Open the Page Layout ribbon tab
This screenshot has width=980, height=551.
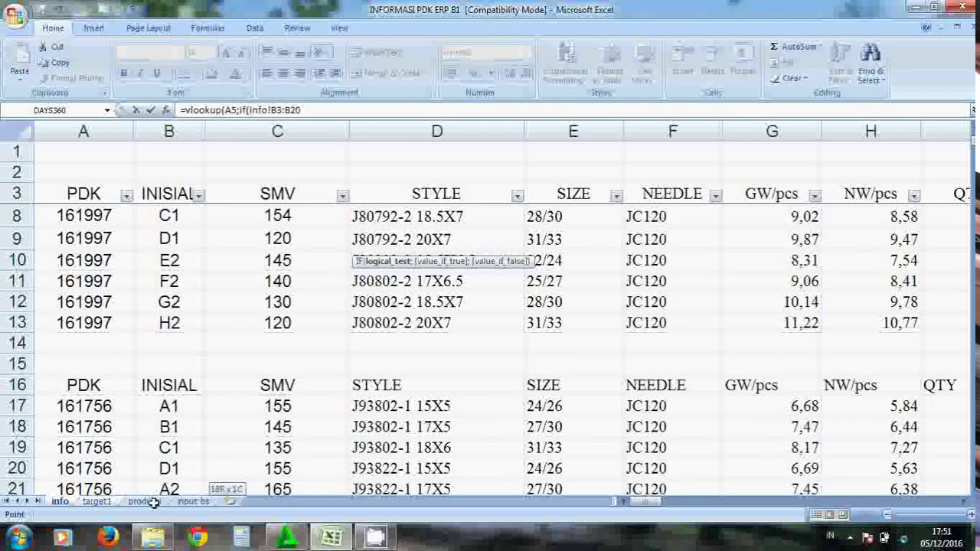pos(148,28)
